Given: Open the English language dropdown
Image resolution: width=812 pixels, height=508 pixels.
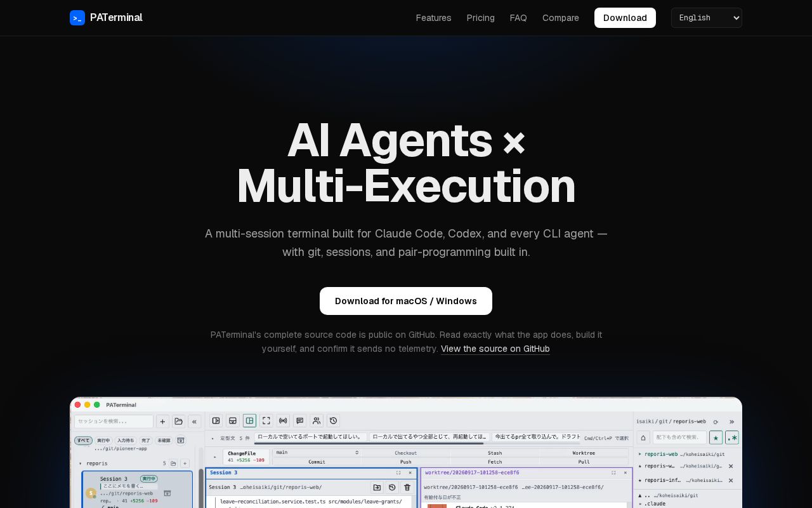Looking at the screenshot, I should [x=707, y=18].
